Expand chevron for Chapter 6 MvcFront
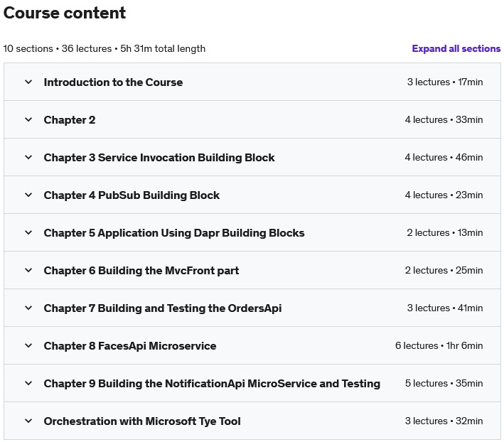 coord(28,270)
